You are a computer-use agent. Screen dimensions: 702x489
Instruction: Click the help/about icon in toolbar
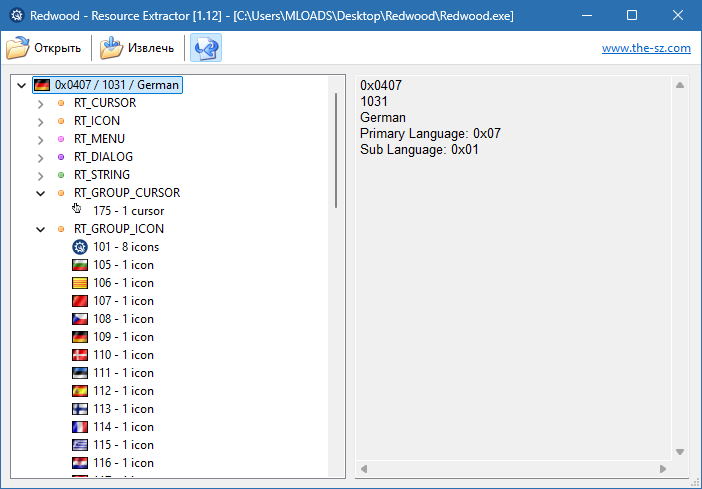[206, 48]
